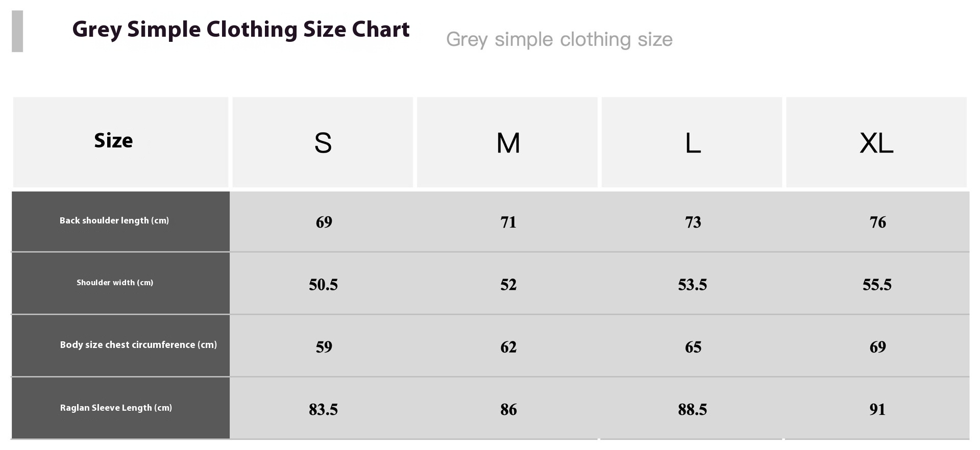Click the value 76 for XL back length
The image size is (980, 450).
coord(877,222)
